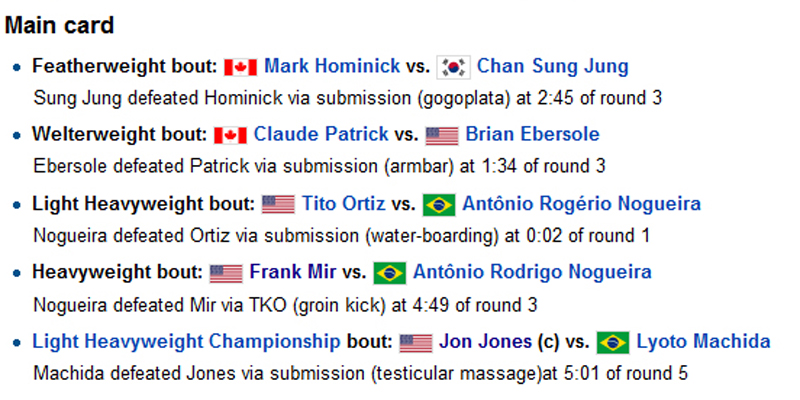This screenshot has height=400, width=800.
Task: Go to Antônio Rogério Nogueira's page
Action: coord(581,204)
